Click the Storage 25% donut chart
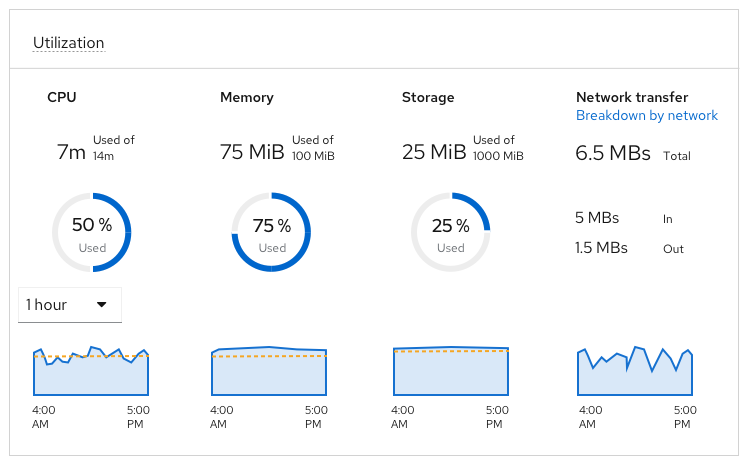748x464 pixels. (x=450, y=232)
